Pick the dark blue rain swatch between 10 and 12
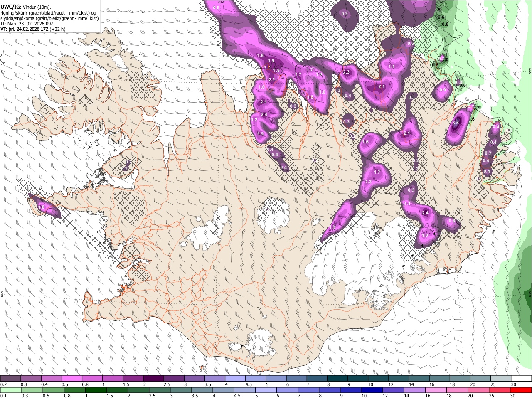 [x=372, y=390]
